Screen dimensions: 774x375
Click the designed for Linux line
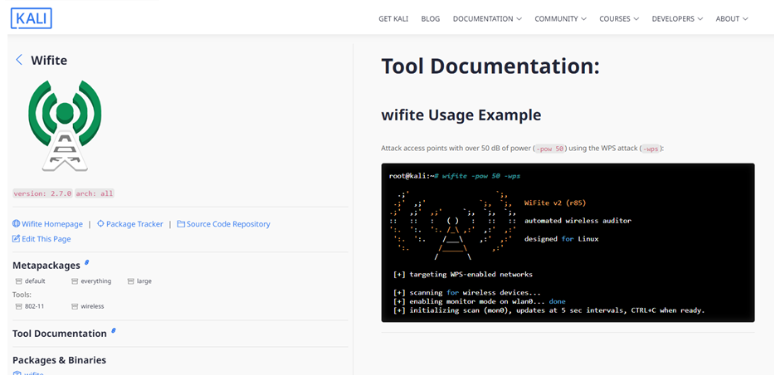561,239
